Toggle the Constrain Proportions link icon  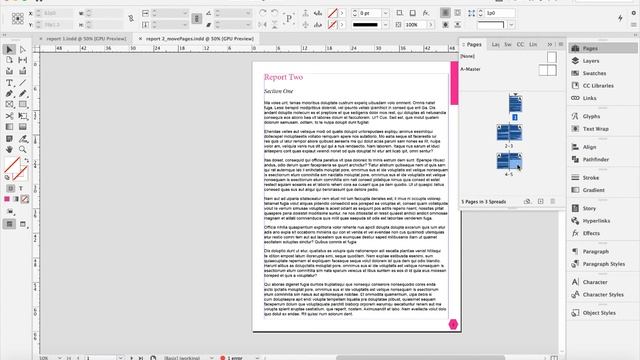click(131, 19)
